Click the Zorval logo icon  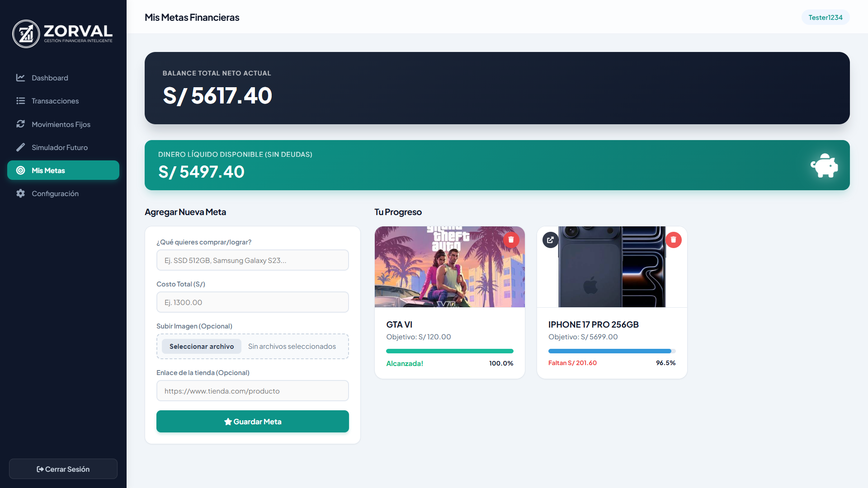pos(26,34)
